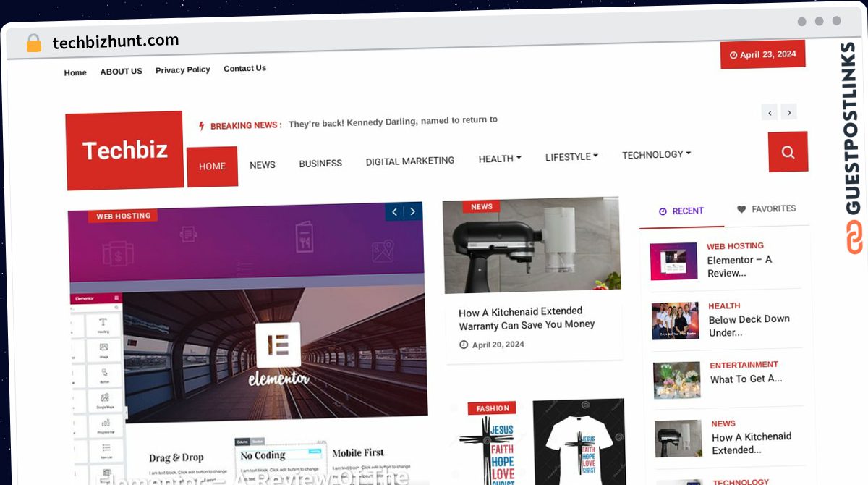Click the April 23, 2024 date badge
This screenshot has height=485, width=868.
coord(762,54)
